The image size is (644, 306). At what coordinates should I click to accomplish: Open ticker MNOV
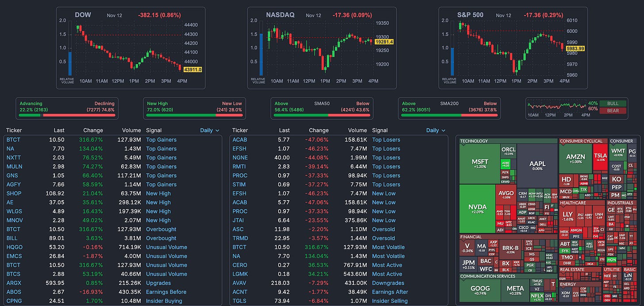pos(15,220)
